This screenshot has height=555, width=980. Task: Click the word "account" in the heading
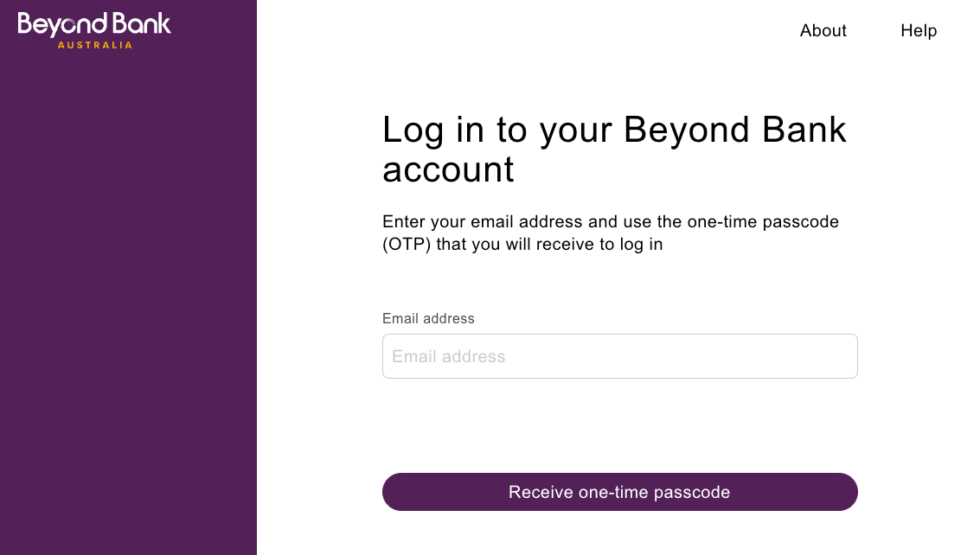pyautogui.click(x=448, y=170)
